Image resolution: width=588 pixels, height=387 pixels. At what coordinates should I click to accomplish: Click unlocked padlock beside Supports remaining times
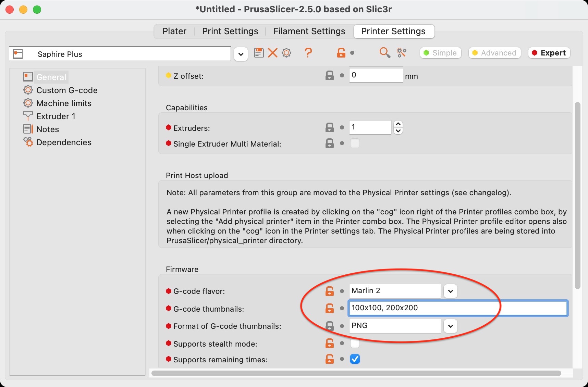pyautogui.click(x=329, y=359)
